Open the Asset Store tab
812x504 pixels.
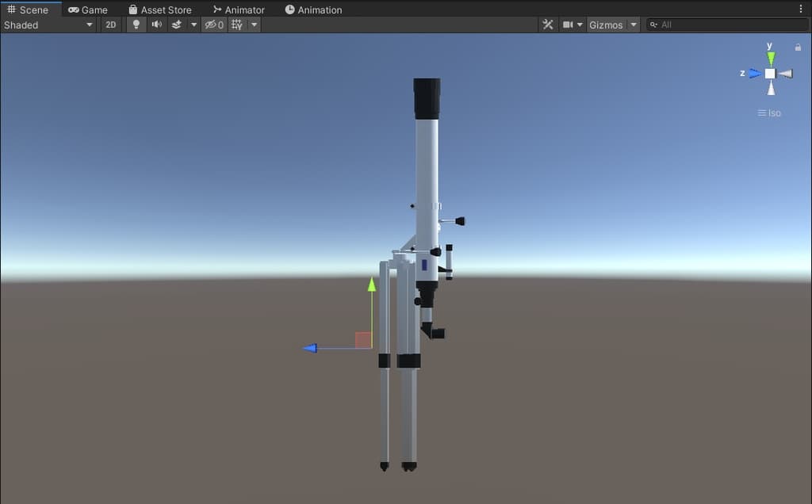point(160,10)
